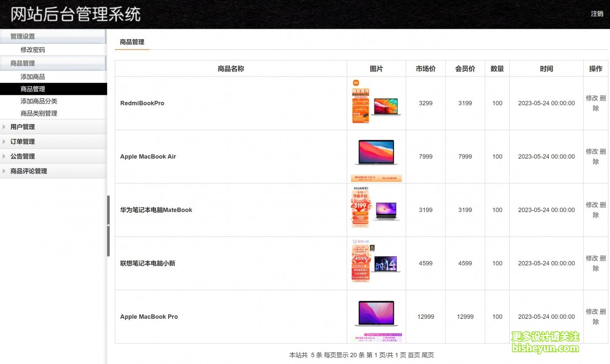Click the 华为笔记本电脑MateBook product name
Screen dimensions: 610x364
(156, 210)
